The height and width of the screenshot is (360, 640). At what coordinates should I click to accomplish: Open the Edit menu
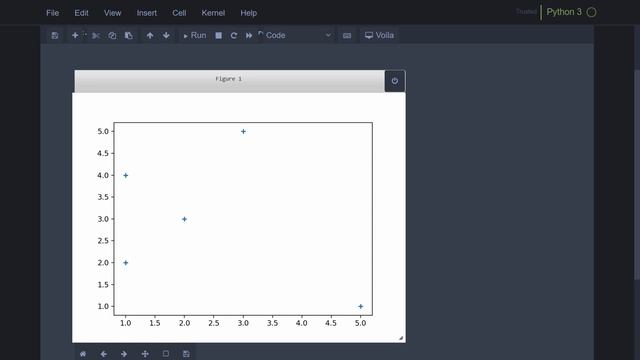pos(81,13)
